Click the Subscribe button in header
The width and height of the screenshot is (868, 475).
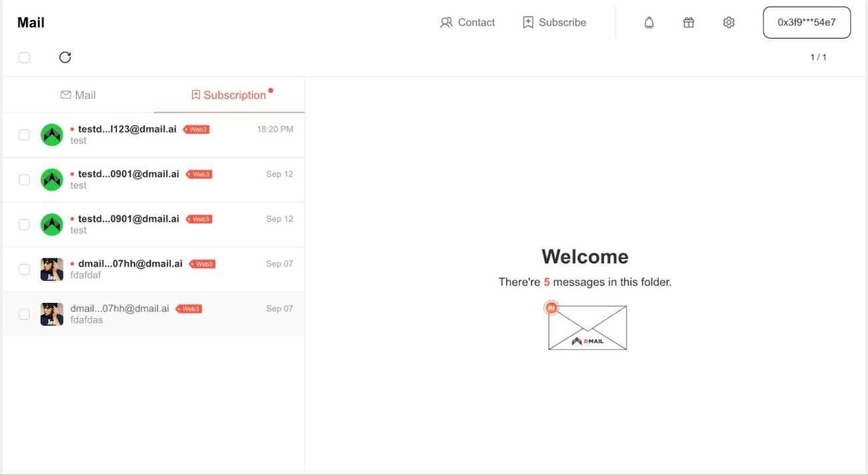coord(554,23)
